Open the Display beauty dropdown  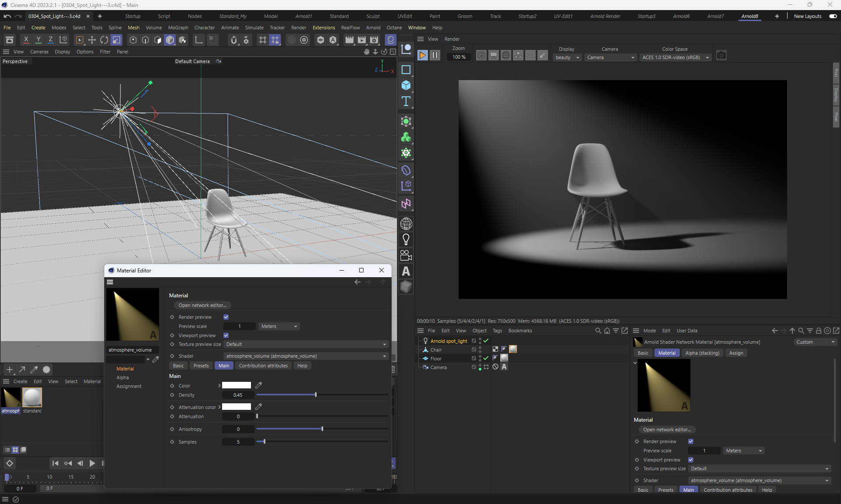pyautogui.click(x=567, y=57)
